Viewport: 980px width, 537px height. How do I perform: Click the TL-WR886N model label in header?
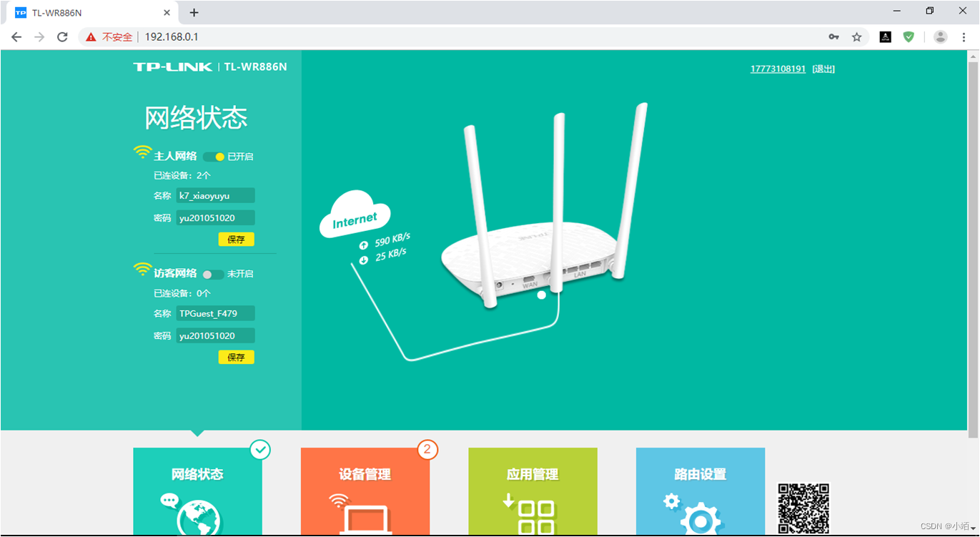(255, 66)
